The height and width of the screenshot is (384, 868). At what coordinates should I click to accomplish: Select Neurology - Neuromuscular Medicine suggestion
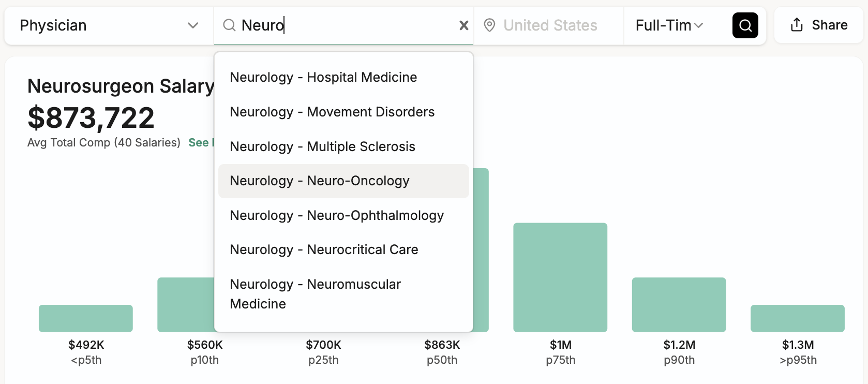pyautogui.click(x=343, y=294)
